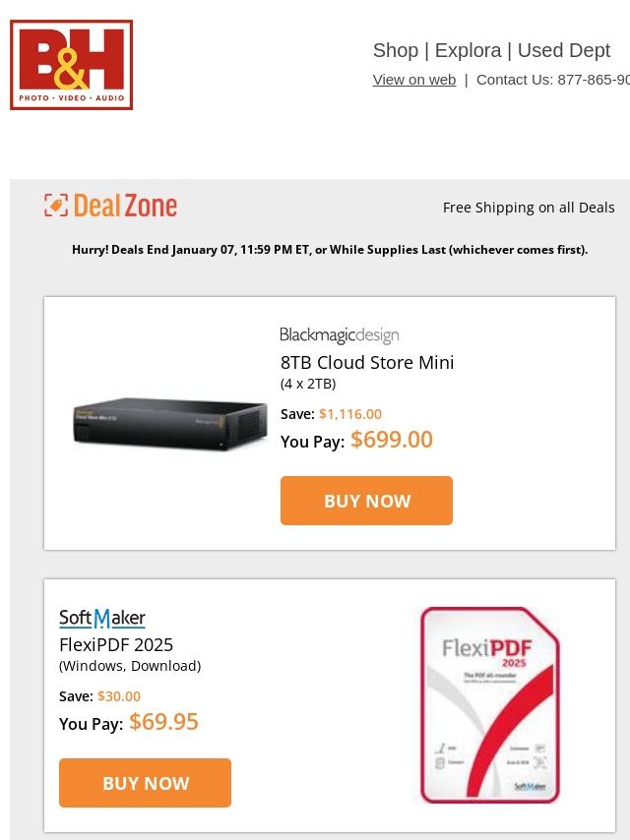This screenshot has width=630, height=840.
Task: Click the 8TB Cloud Store Mini title
Action: [367, 363]
